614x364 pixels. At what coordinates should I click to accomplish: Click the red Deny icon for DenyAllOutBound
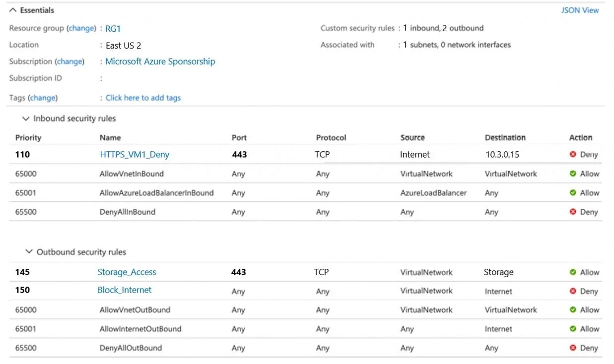click(x=573, y=348)
